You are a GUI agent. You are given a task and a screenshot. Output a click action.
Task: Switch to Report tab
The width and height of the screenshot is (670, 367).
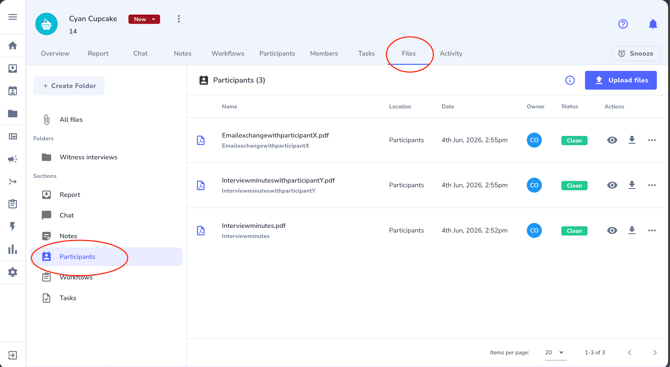pos(98,53)
